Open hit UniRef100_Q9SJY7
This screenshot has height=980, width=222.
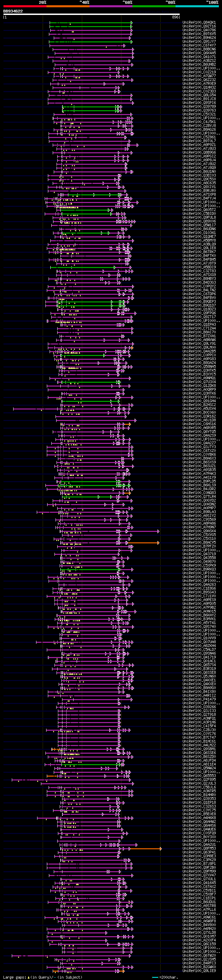(199, 41)
